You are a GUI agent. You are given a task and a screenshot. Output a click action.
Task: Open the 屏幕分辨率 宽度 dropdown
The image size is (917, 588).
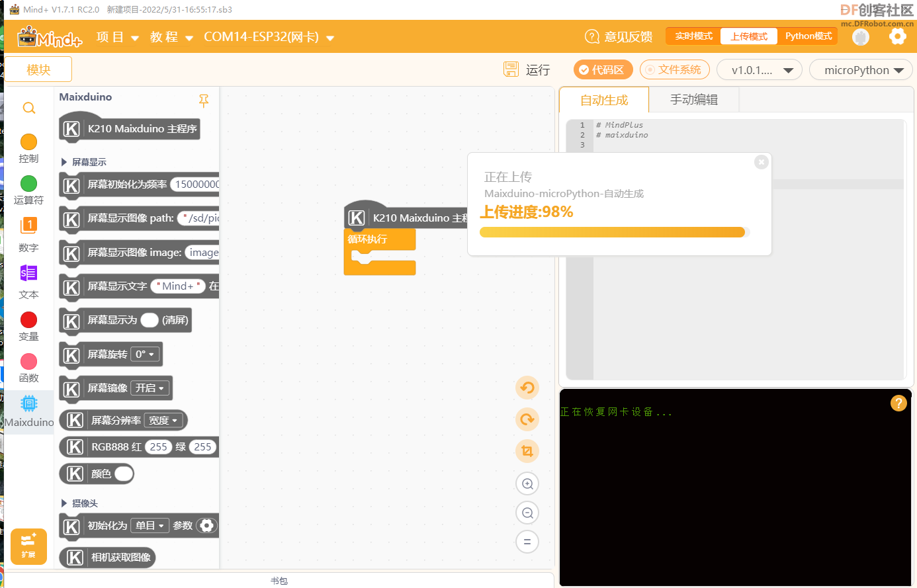click(163, 421)
